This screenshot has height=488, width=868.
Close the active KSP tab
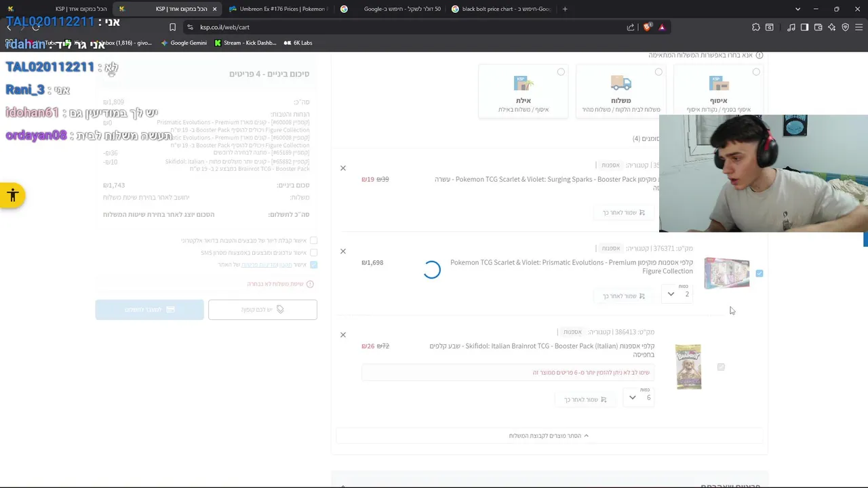click(x=214, y=9)
